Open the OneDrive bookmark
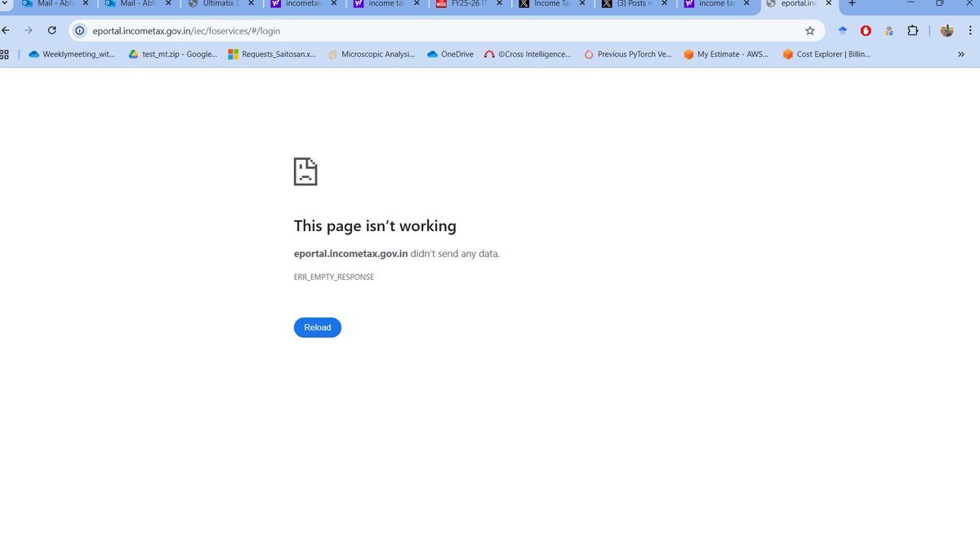The width and height of the screenshot is (980, 560). (x=450, y=55)
